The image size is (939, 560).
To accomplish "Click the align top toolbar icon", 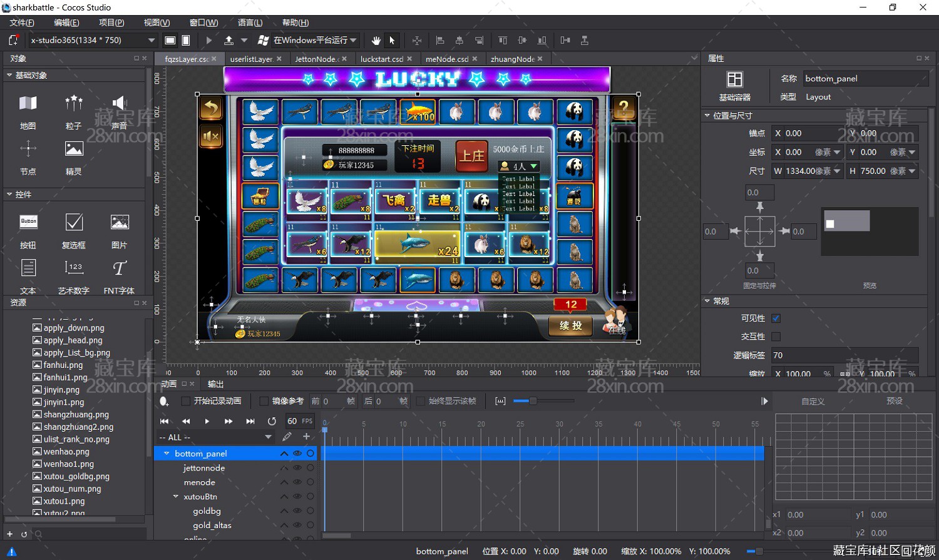I will pyautogui.click(x=503, y=40).
